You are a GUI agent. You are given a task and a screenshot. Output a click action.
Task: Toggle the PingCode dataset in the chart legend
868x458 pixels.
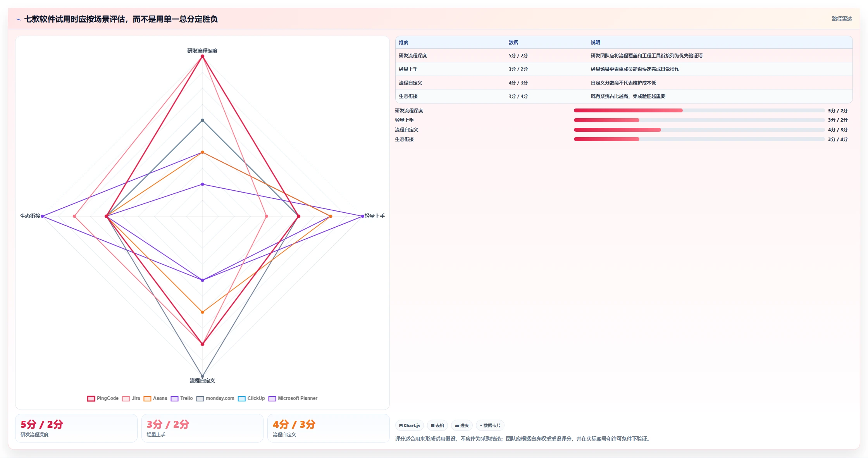coord(103,398)
